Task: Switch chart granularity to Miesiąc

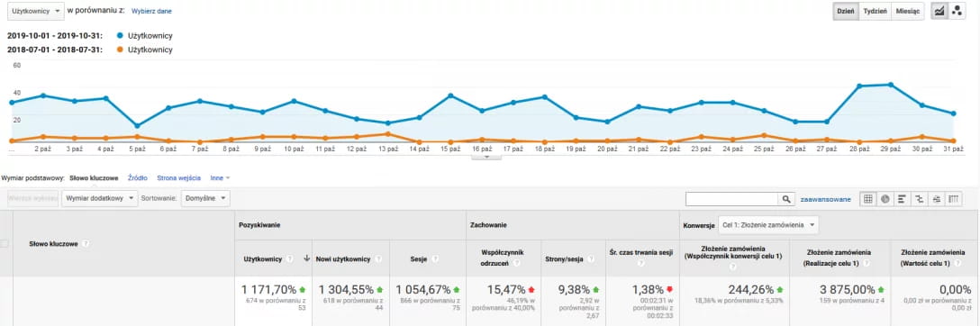Action: point(908,11)
